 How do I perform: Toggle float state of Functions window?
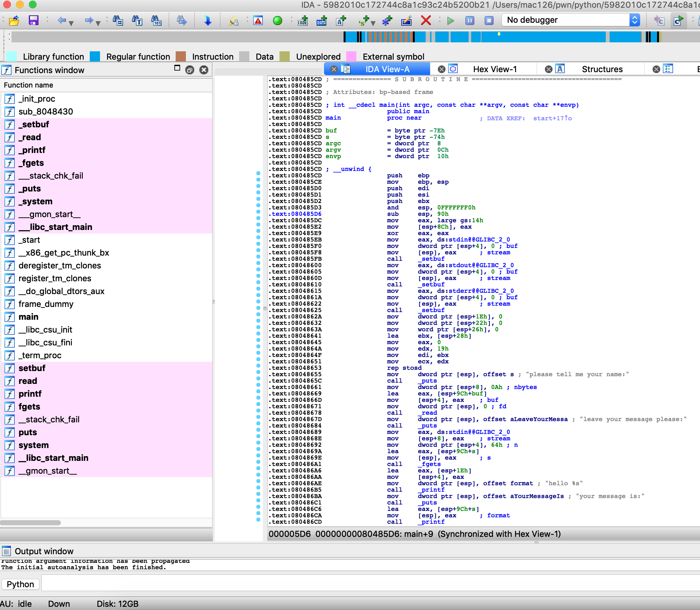tap(190, 70)
